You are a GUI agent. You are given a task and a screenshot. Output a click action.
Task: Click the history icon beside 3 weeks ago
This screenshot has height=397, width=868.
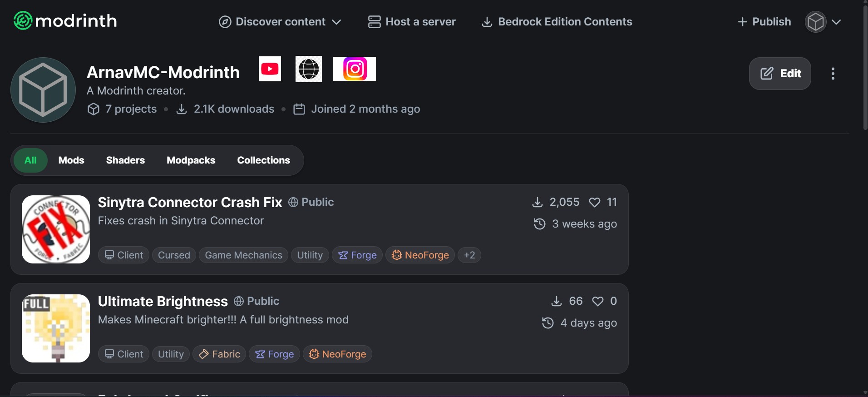click(540, 224)
